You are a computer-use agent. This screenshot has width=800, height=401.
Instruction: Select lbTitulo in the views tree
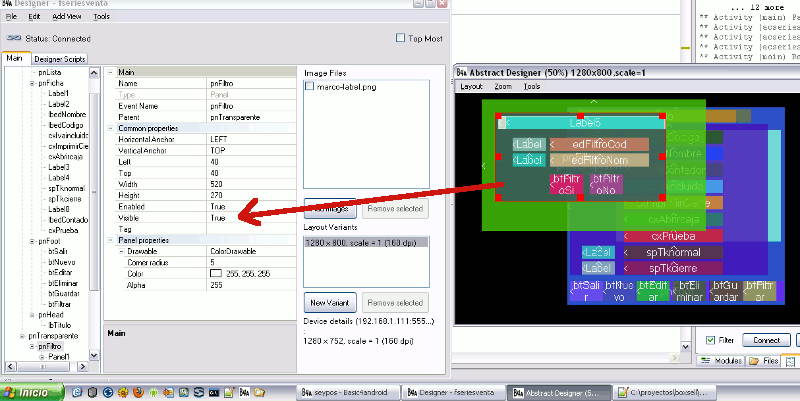(x=60, y=325)
